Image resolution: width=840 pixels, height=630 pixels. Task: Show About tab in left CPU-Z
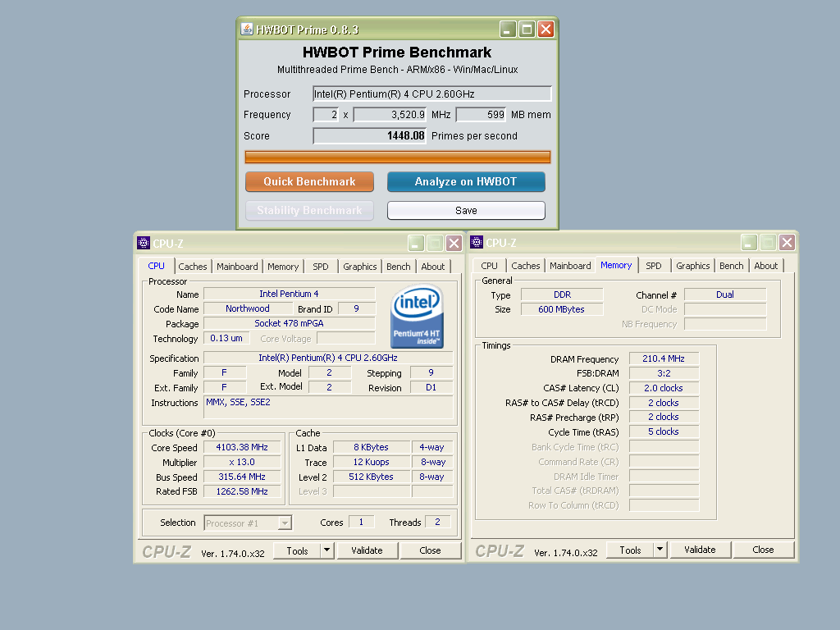coord(433,267)
